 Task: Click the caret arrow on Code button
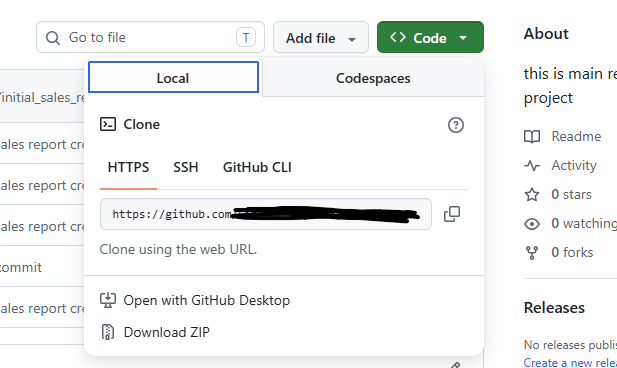tap(463, 38)
